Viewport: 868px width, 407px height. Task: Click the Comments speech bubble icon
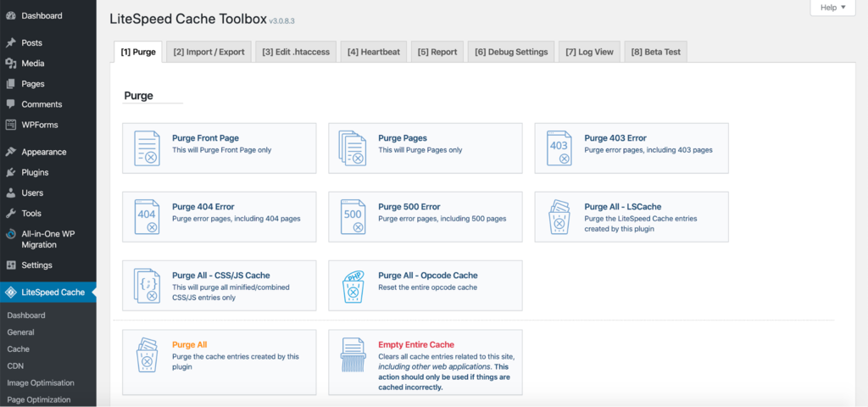(10, 104)
